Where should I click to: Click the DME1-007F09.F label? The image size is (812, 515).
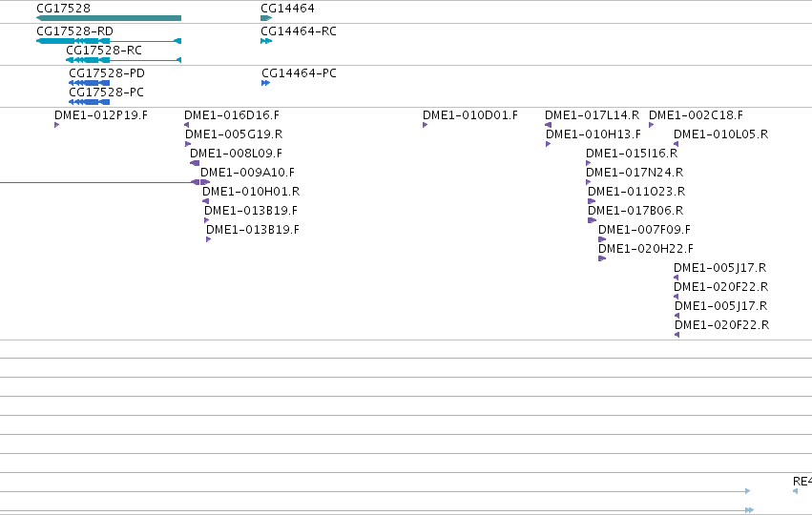[x=644, y=230]
